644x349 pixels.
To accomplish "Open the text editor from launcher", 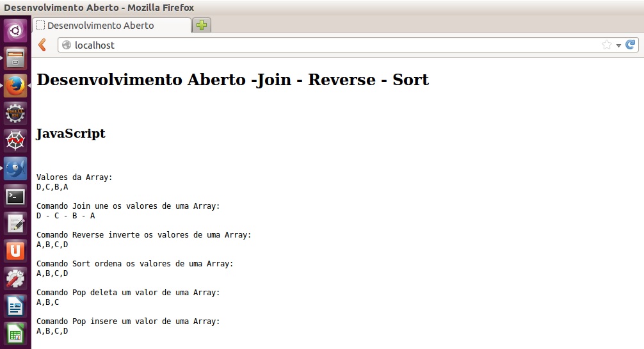I will tap(15, 223).
